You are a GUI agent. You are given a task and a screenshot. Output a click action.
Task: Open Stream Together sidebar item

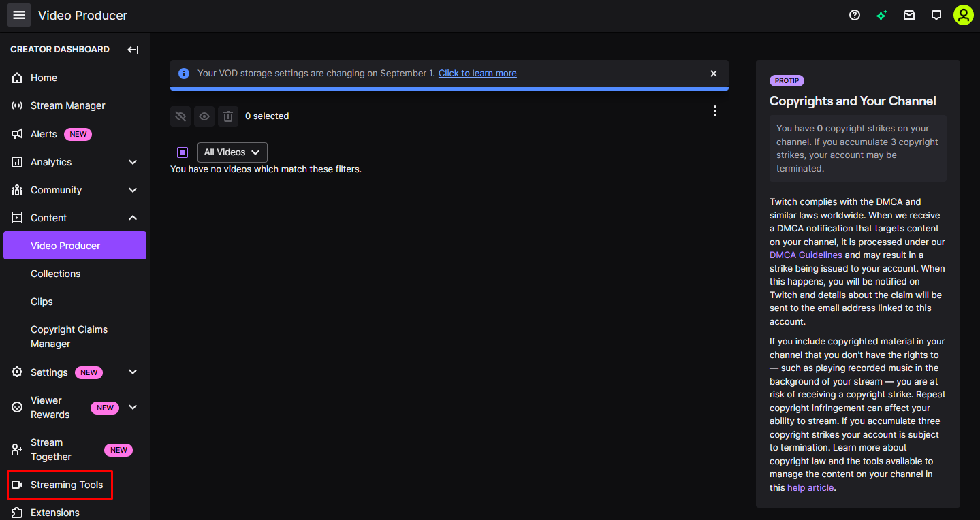[75, 450]
